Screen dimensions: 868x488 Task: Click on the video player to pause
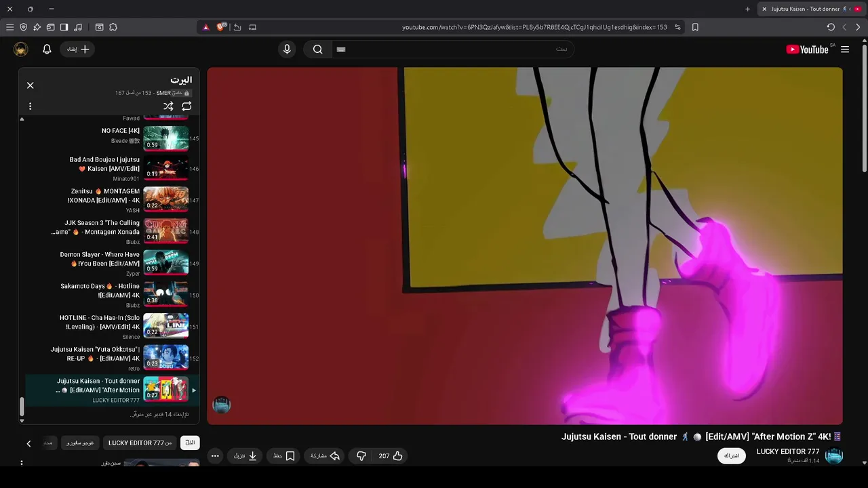[525, 245]
